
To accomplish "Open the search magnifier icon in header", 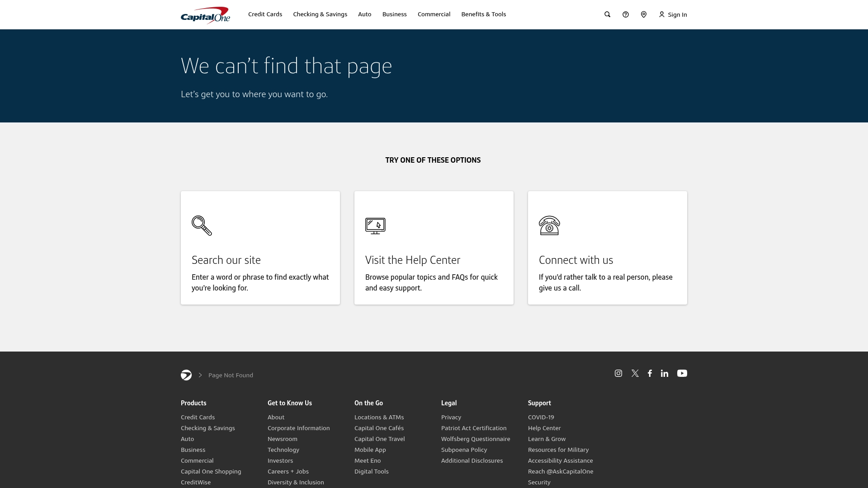I will tap(607, 14).
